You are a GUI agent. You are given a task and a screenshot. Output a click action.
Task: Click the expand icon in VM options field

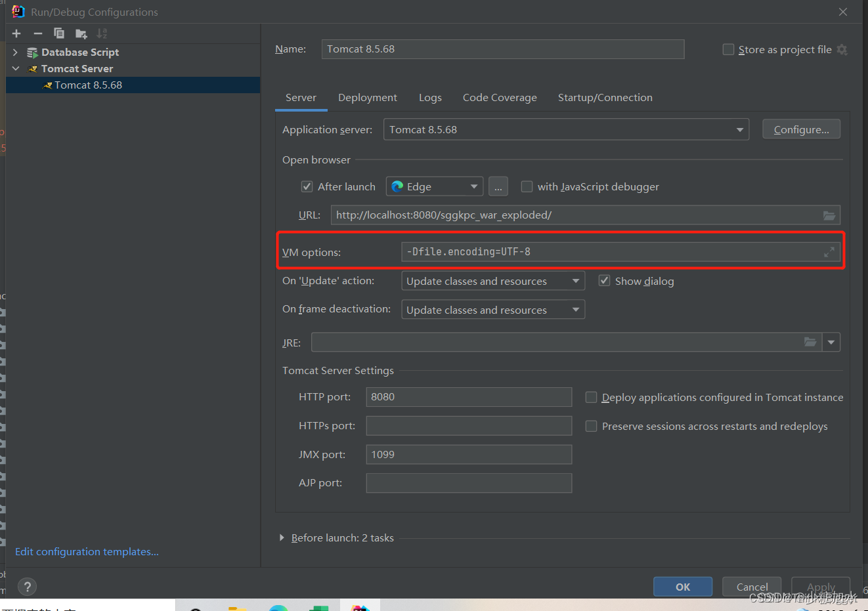829,251
